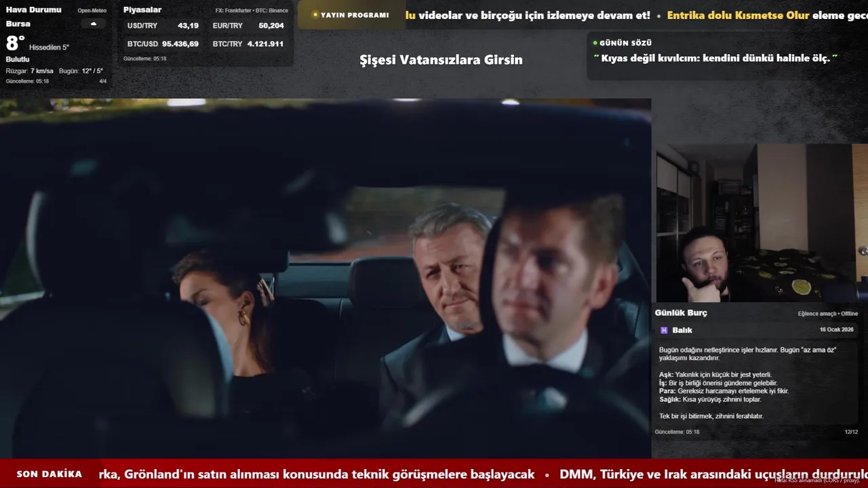The image size is (868, 488).
Task: Click the Kıyas değil kıvılcım quote text
Action: [715, 58]
